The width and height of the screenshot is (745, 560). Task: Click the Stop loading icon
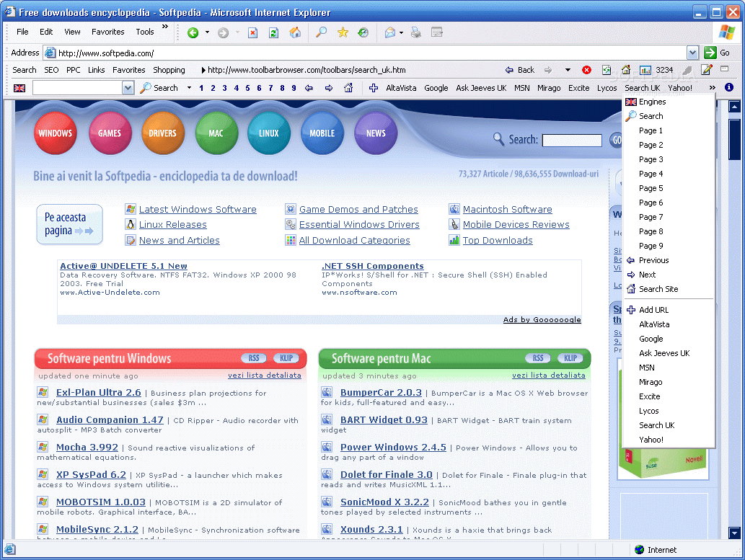(252, 32)
